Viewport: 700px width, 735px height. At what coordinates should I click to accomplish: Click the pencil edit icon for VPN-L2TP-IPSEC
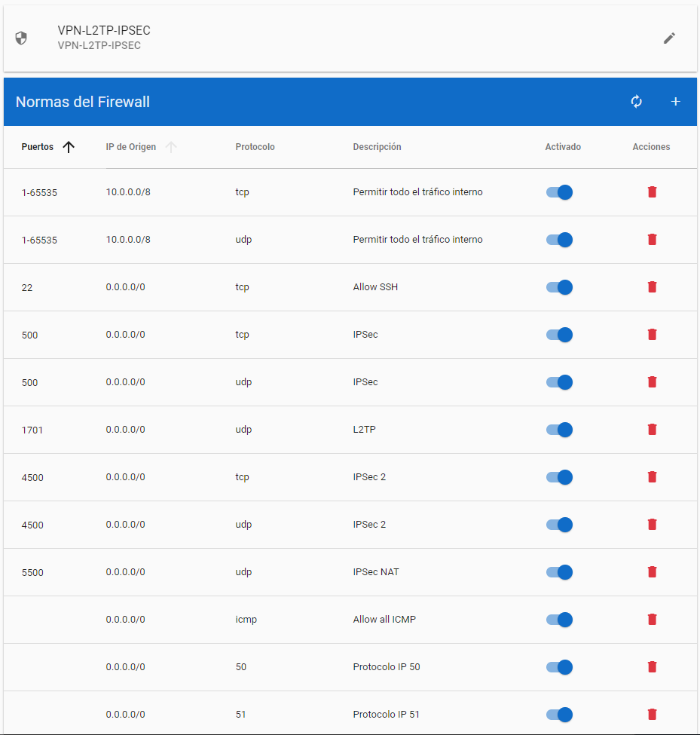669,38
